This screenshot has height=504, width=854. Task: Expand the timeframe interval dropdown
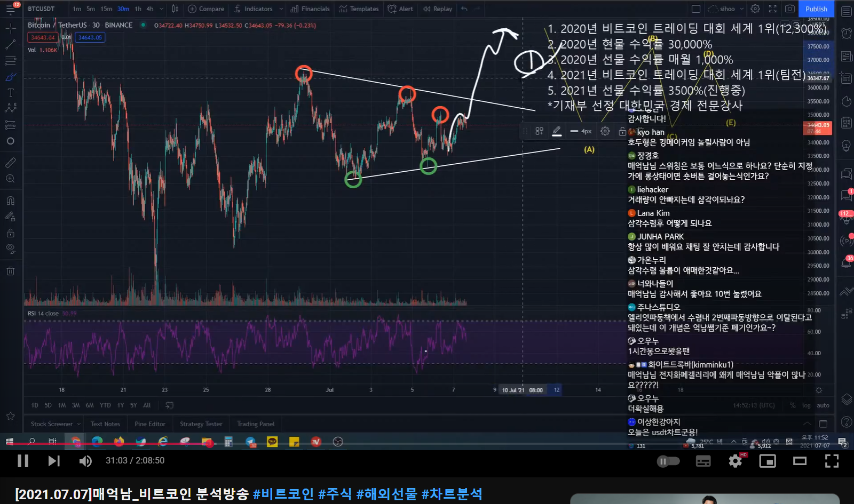[161, 9]
